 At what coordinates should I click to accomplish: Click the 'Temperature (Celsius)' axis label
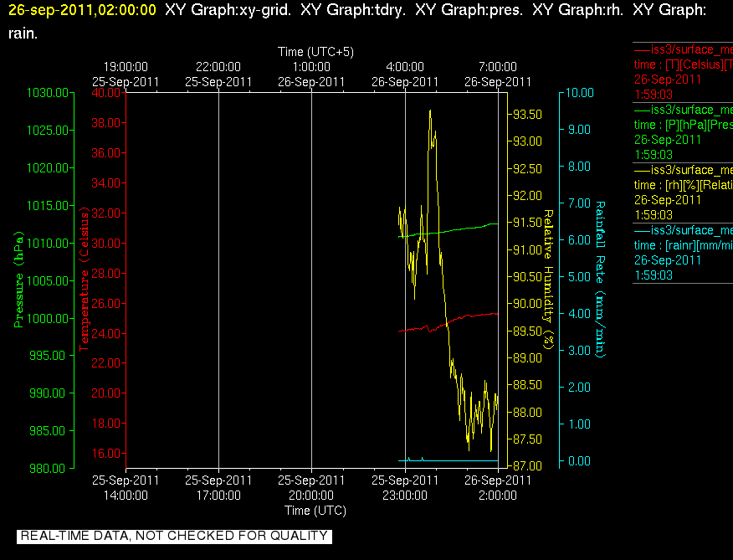tap(84, 280)
